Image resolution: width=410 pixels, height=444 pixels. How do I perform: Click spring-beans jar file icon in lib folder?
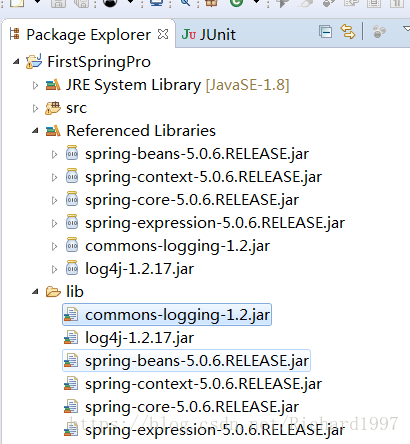(71, 361)
